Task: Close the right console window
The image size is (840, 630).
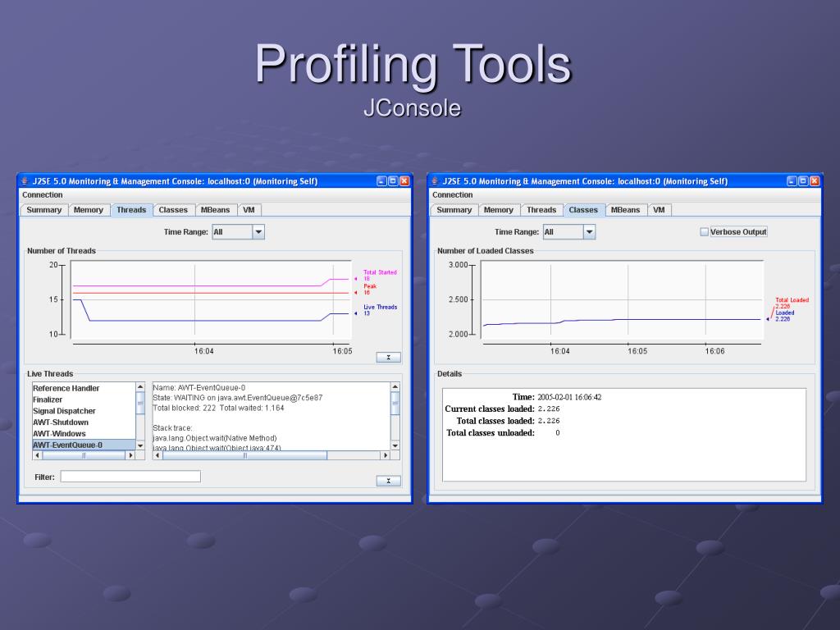Action: click(x=815, y=181)
